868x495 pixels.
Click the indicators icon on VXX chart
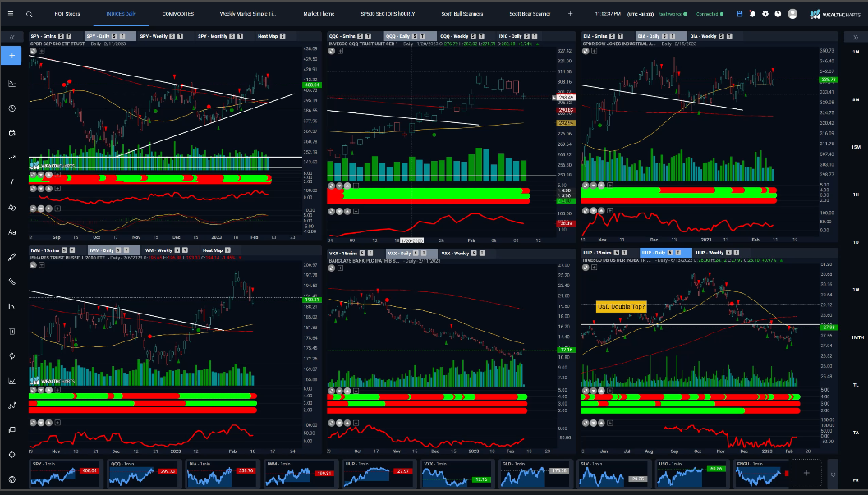332,268
